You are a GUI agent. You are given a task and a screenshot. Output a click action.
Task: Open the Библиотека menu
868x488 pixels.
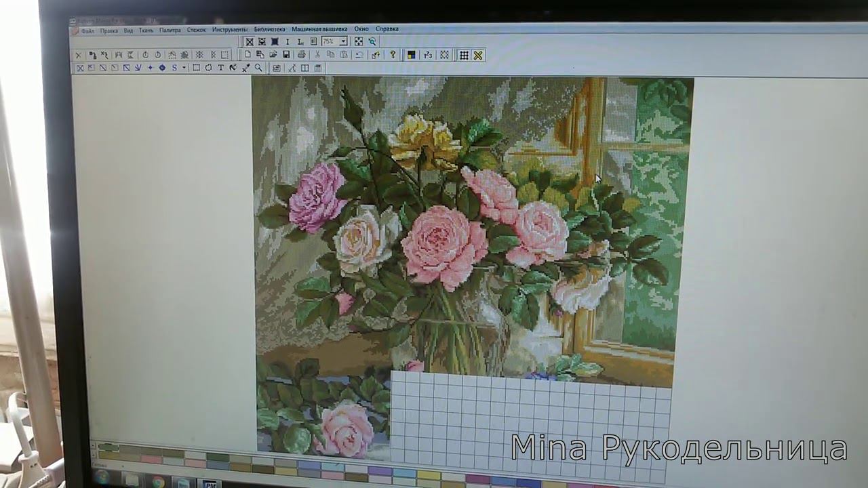(x=270, y=29)
